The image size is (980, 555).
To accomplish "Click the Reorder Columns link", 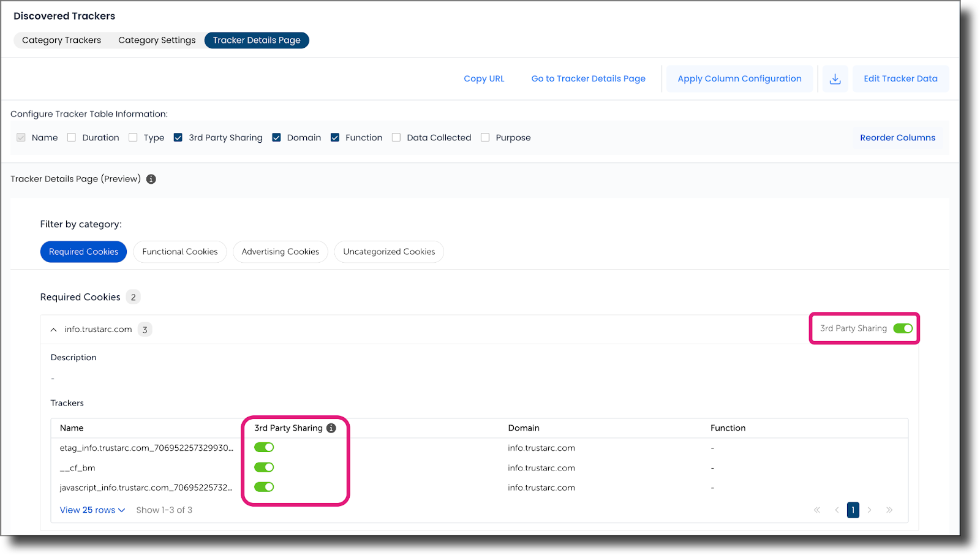I will (x=897, y=137).
